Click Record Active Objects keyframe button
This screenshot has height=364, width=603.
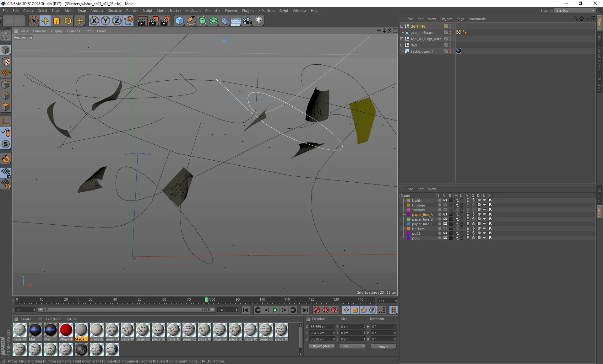317,310
